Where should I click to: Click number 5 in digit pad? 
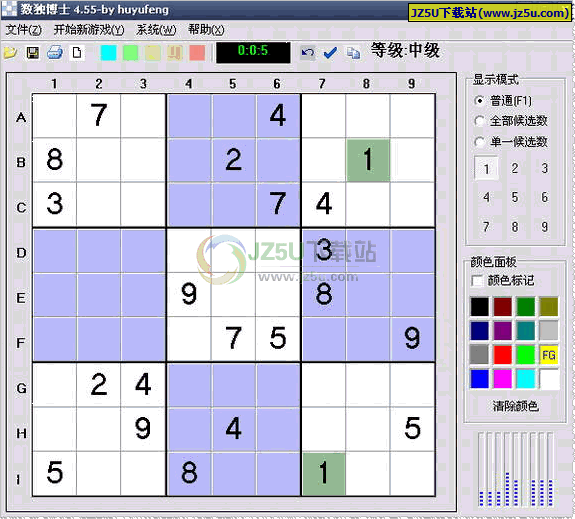pos(515,197)
